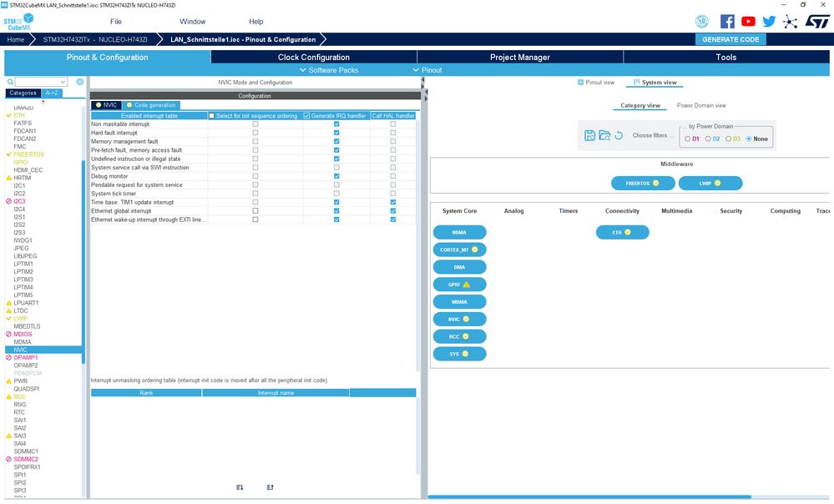Click the 10-year anniversary badge icon
The height and width of the screenshot is (504, 834).
click(x=702, y=21)
